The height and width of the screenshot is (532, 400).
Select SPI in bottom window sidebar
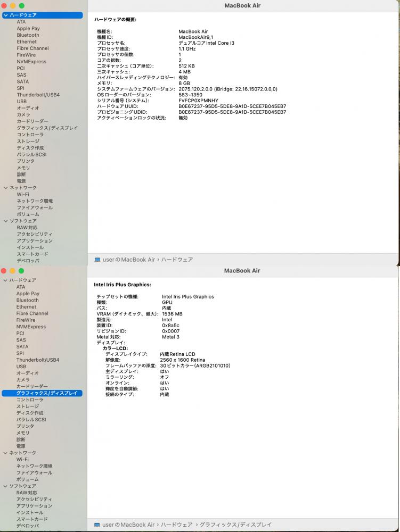20,353
